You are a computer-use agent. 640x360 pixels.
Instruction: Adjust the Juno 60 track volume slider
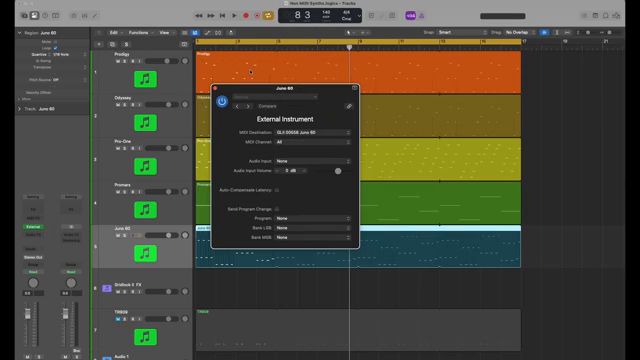tap(161, 236)
